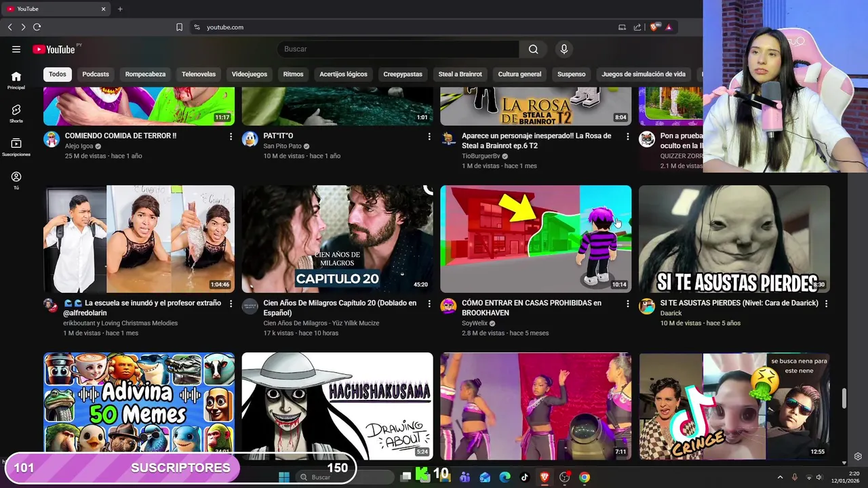Open TikTok from the taskbar
868x488 pixels.
tap(524, 477)
